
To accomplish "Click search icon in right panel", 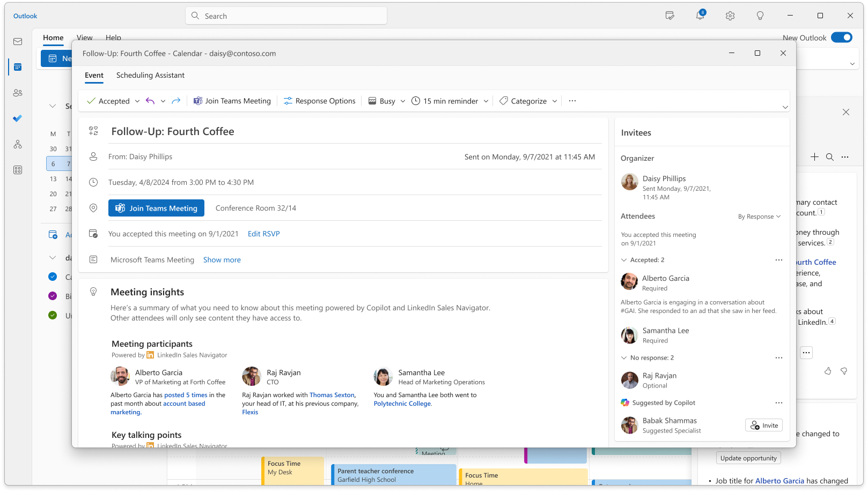I will click(830, 157).
